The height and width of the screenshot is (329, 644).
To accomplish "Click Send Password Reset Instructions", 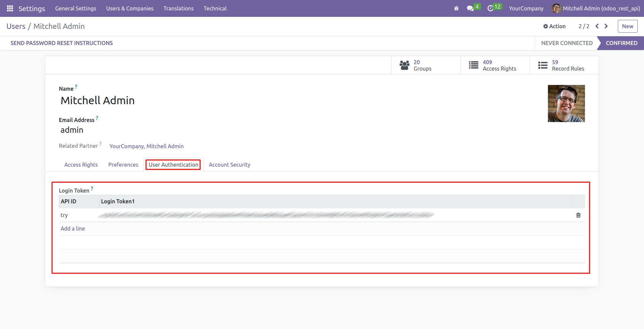I will click(x=61, y=43).
